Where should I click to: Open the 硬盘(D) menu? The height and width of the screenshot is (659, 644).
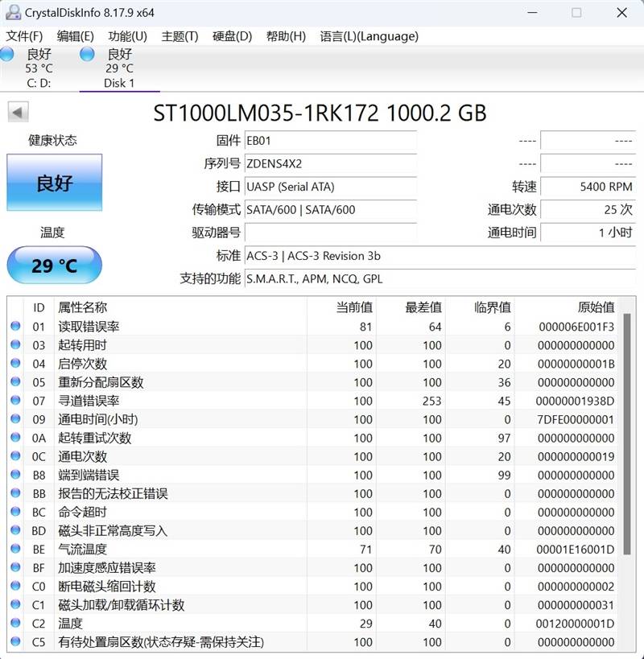232,36
